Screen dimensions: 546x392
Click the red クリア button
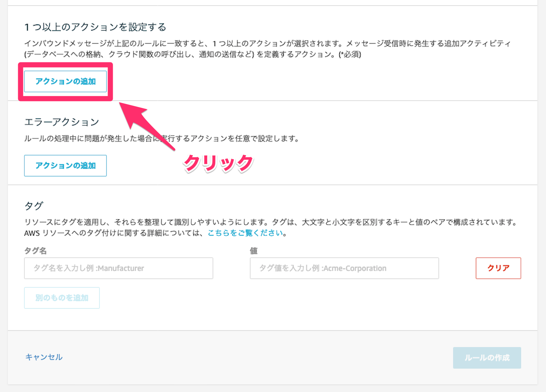pyautogui.click(x=498, y=268)
